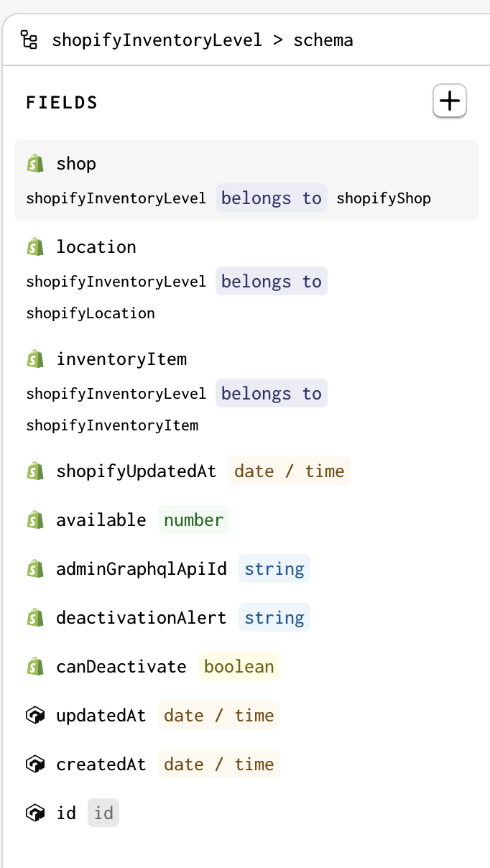Click Shopify icon beside inventoryItem field
490x868 pixels.
coord(35,359)
